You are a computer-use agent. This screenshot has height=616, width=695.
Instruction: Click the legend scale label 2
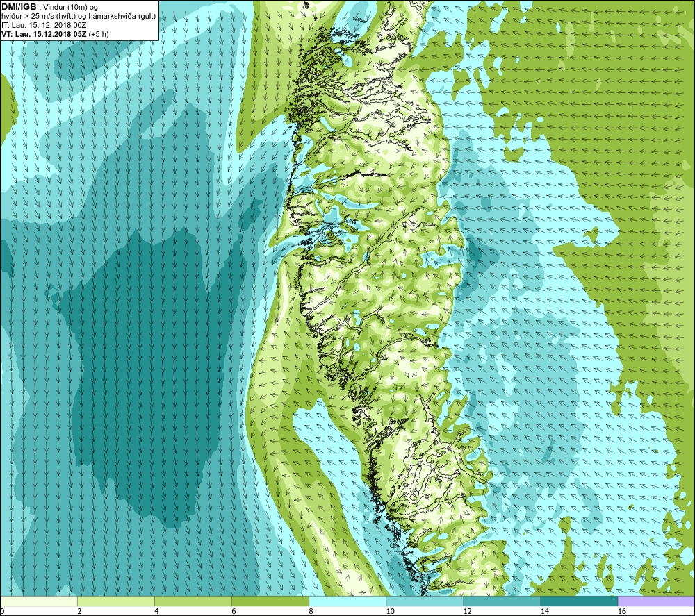[79, 611]
